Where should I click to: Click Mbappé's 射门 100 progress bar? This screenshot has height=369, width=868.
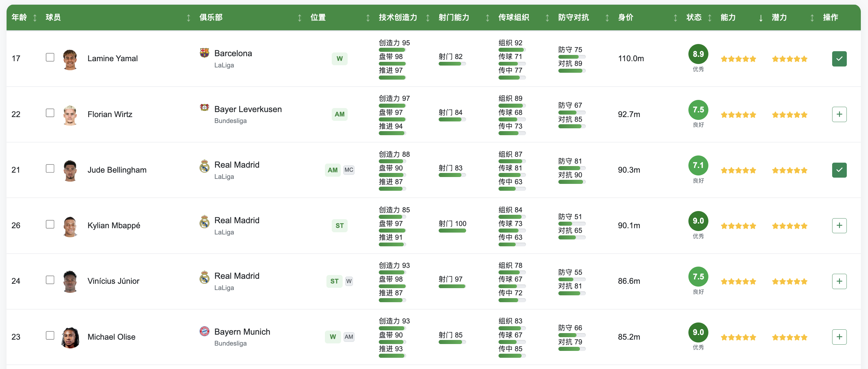452,231
